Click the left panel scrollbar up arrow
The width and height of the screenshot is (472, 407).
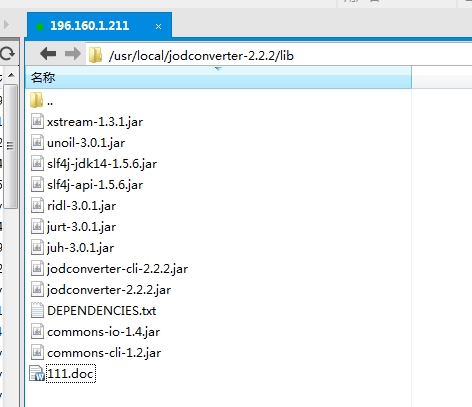click(11, 75)
